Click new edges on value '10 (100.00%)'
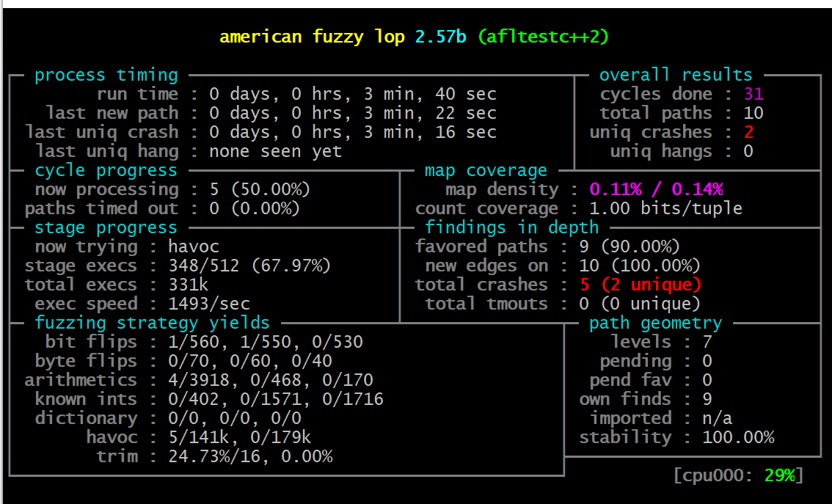The height and width of the screenshot is (504, 832). (640, 266)
